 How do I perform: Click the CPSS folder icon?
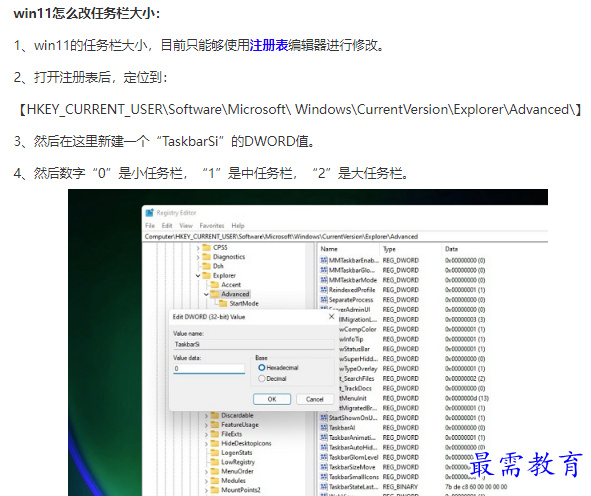207,247
